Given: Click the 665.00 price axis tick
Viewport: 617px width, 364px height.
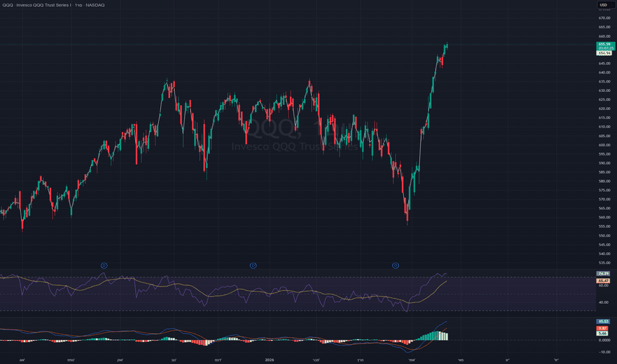Looking at the screenshot, I should coord(604,27).
